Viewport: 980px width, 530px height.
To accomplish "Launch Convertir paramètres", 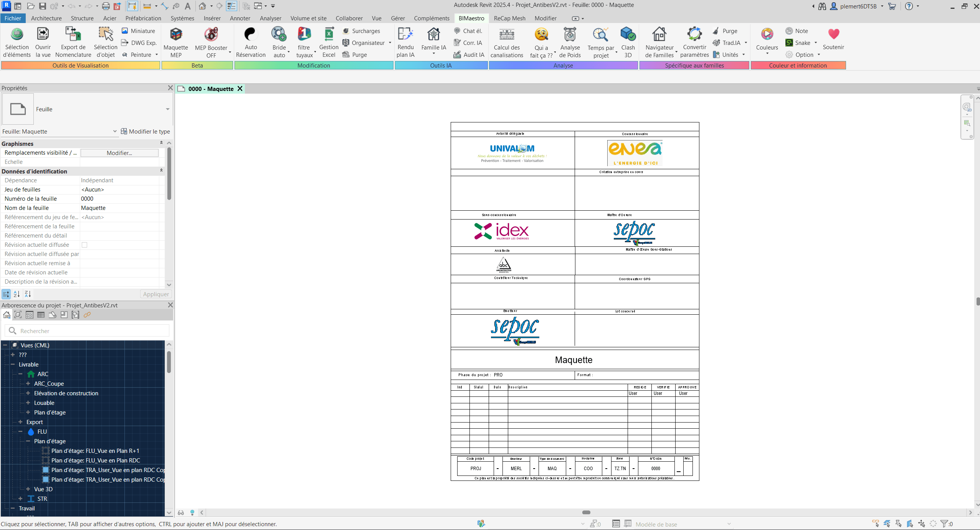I will [x=694, y=42].
